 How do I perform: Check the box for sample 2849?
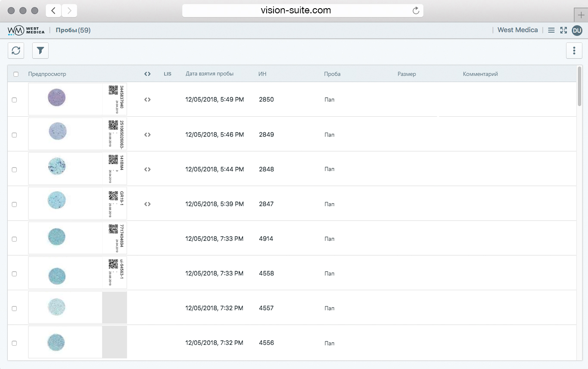tap(14, 135)
